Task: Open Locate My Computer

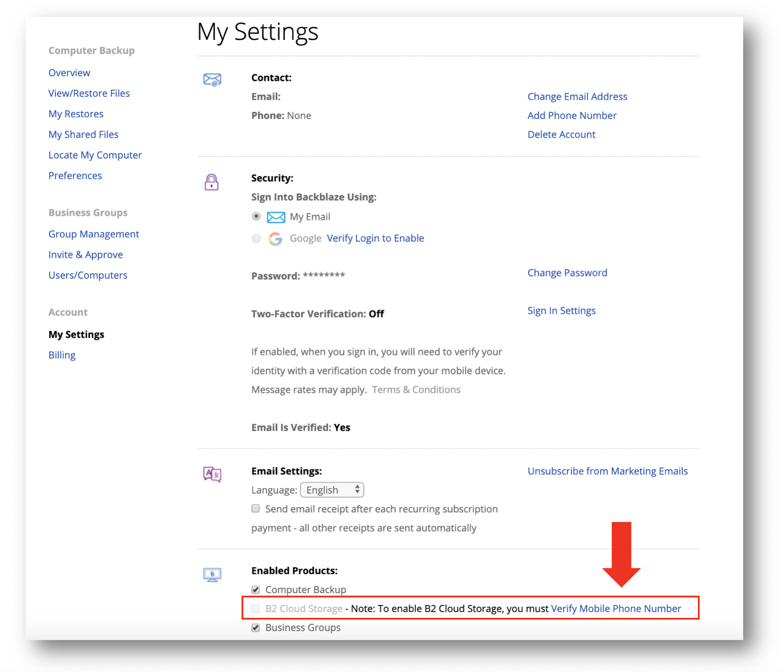Action: [95, 155]
